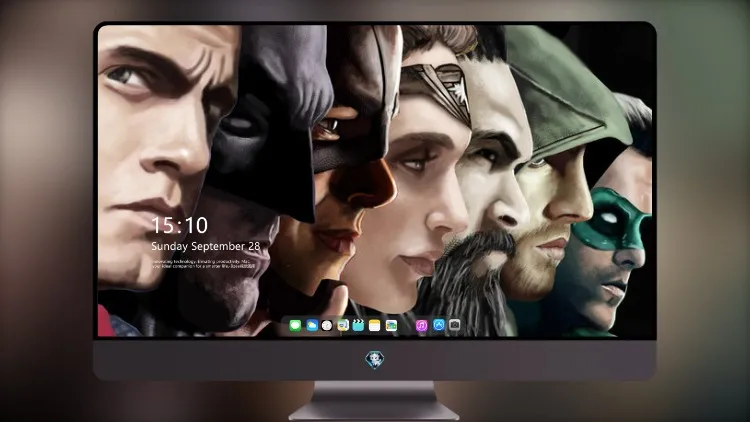
Task: Click the Sunday September 28 date text
Action: click(x=205, y=246)
